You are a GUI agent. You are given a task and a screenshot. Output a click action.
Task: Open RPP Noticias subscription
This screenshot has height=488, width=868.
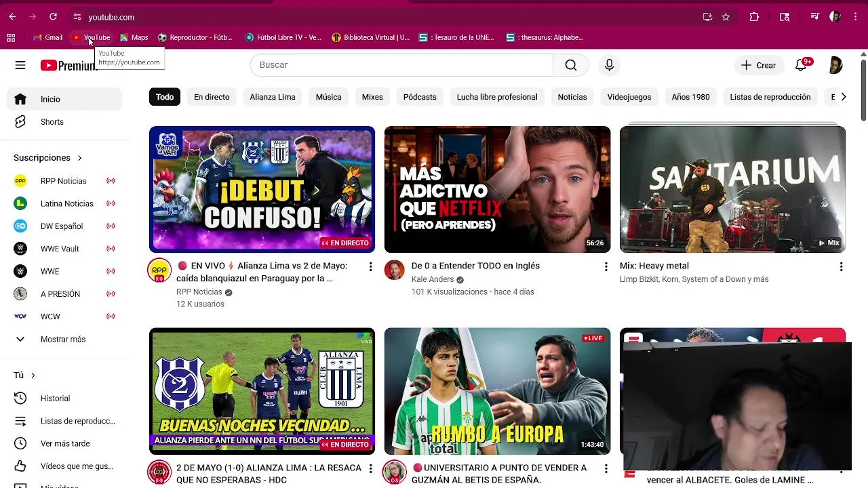[x=65, y=181]
